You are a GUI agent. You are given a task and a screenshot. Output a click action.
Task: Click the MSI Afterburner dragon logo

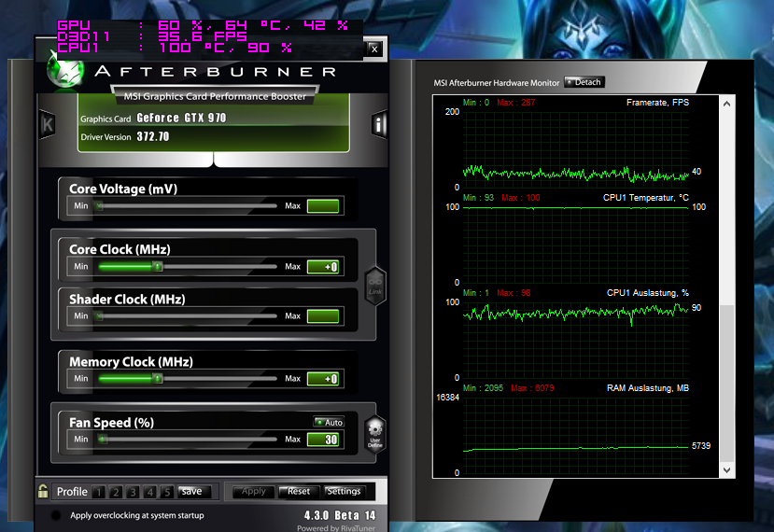65,71
